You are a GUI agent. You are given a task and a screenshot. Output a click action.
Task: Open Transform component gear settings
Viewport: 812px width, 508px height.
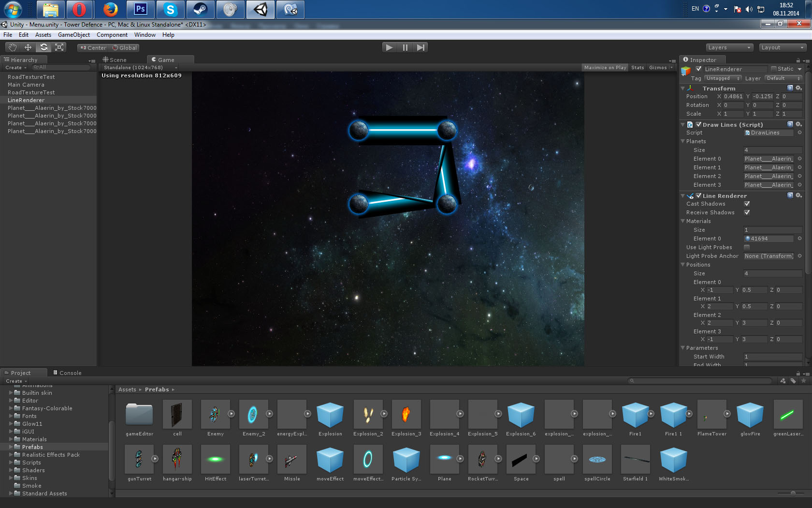point(798,88)
